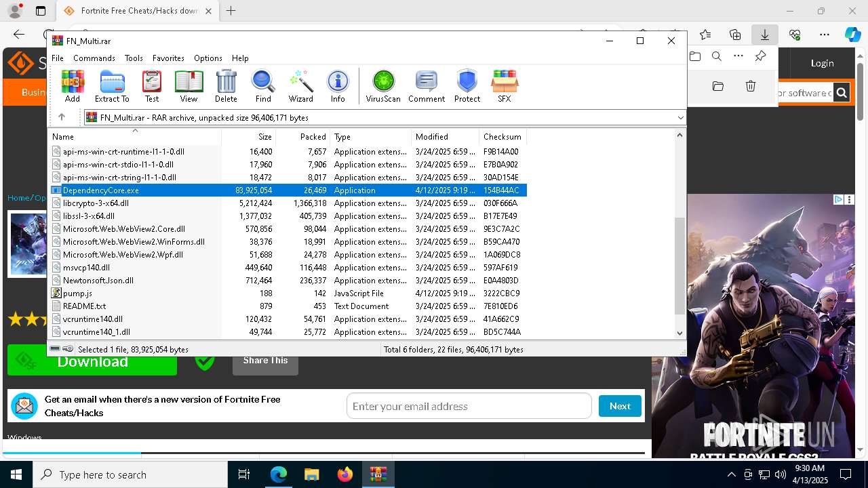Screen dimensions: 868x488
Task: Select msvcp140.dll file
Action: point(86,268)
